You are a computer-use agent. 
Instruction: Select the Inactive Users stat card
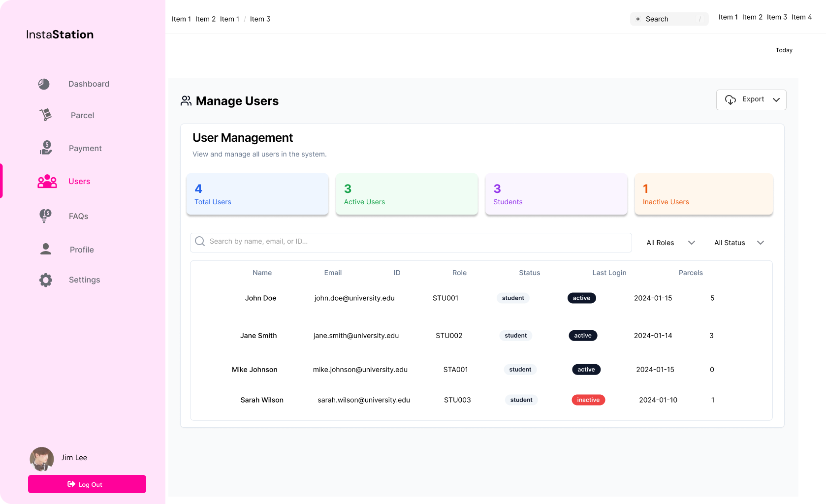(x=703, y=194)
